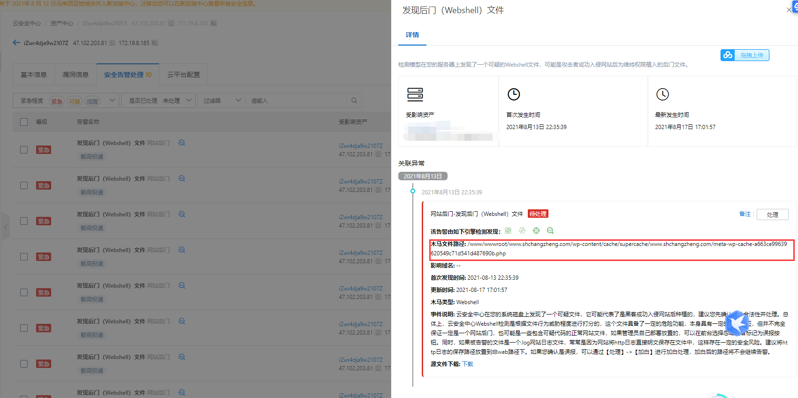
Task: Click the private IP icon after 172.19.8.185 header
Action: (154, 43)
